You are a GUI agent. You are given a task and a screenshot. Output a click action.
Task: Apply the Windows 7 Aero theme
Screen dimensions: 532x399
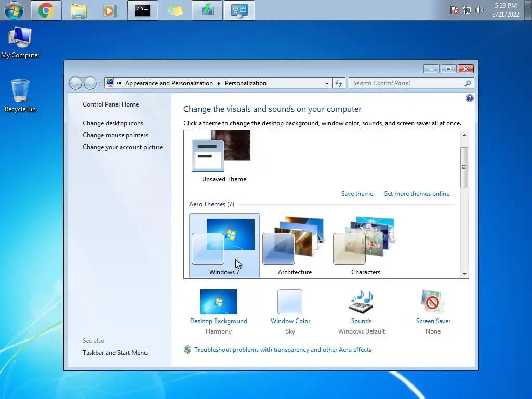pyautogui.click(x=224, y=246)
